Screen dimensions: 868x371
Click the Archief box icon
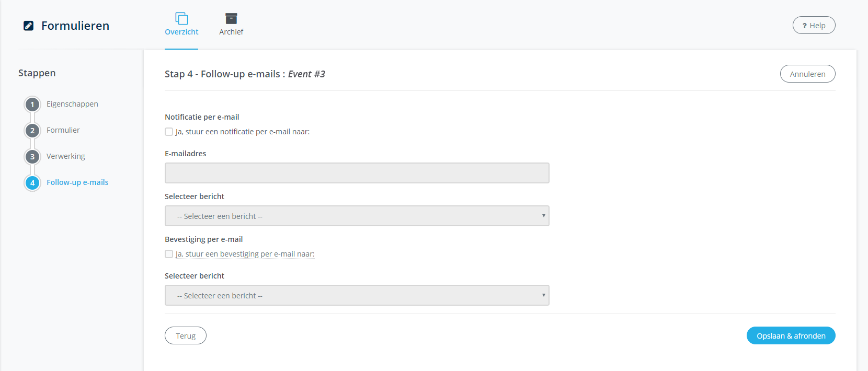231,19
